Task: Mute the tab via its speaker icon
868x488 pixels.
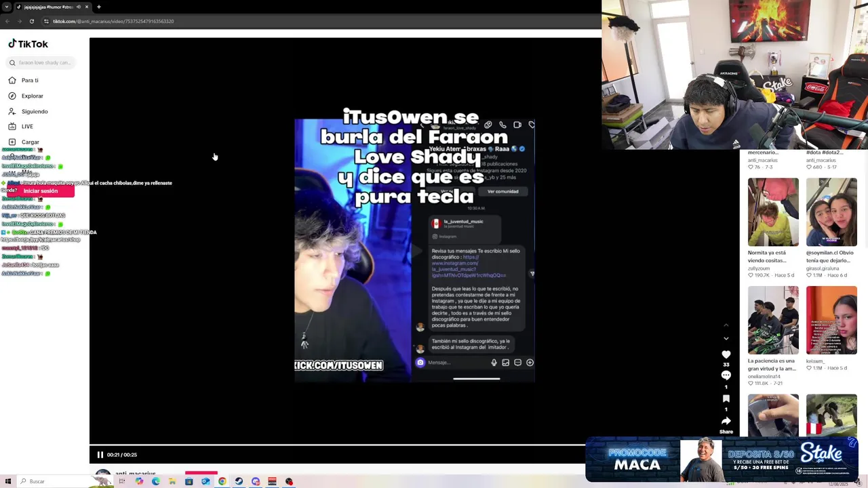Action: coord(79,7)
